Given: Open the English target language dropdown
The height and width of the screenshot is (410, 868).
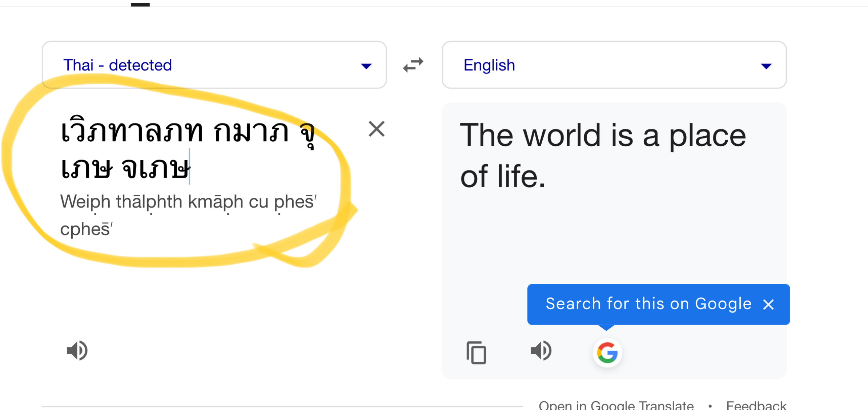Looking at the screenshot, I should tap(614, 65).
